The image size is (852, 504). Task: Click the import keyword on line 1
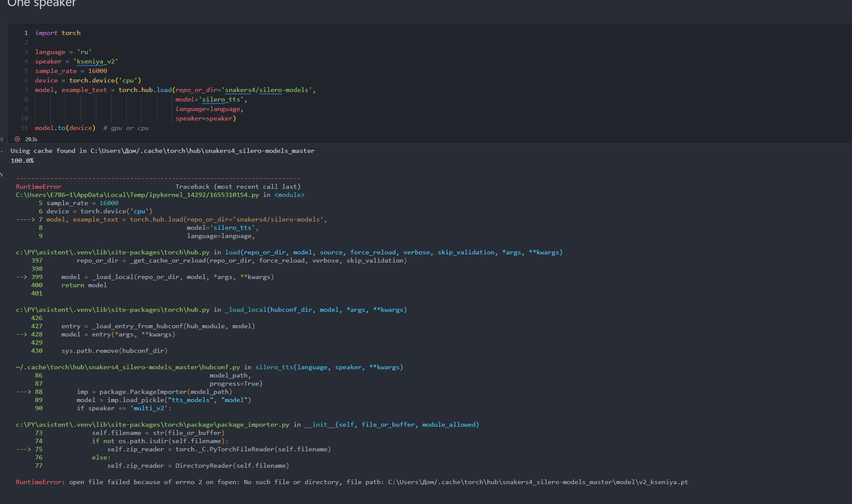pos(46,32)
